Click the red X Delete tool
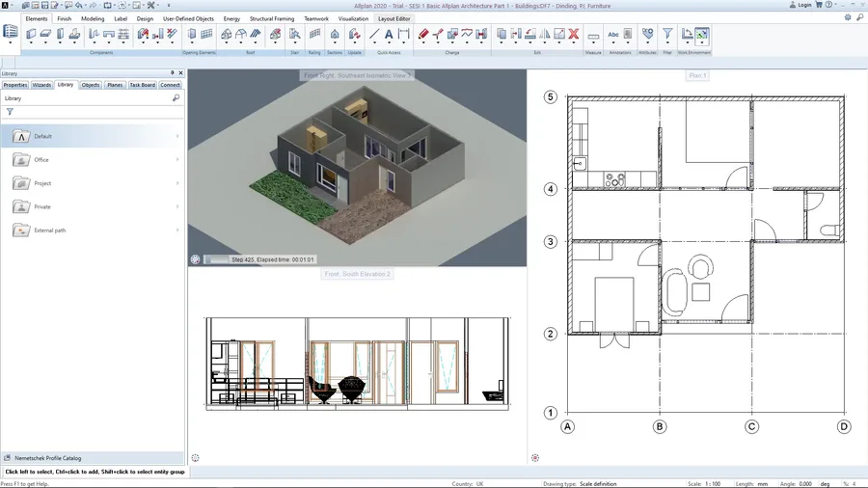This screenshot has height=488, width=868. tap(574, 35)
